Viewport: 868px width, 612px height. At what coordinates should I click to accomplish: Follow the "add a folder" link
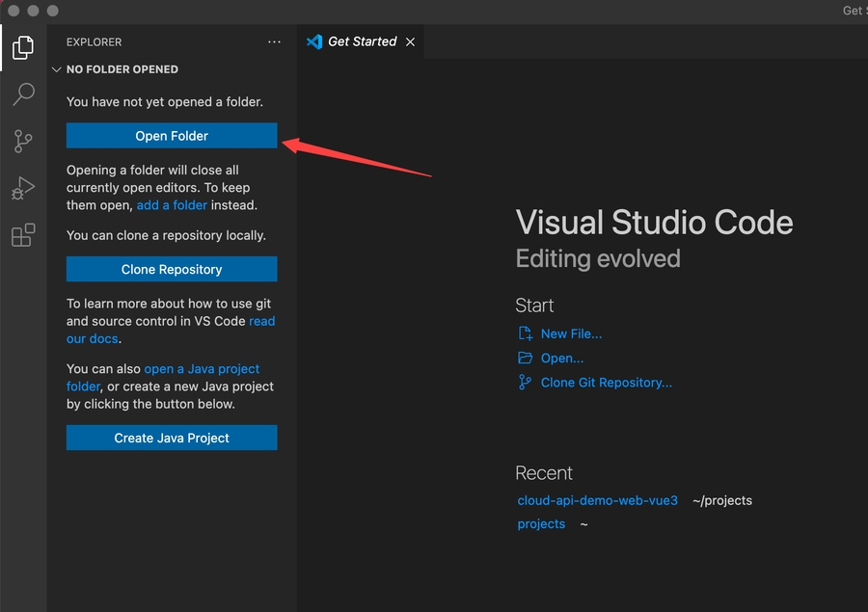click(x=172, y=205)
